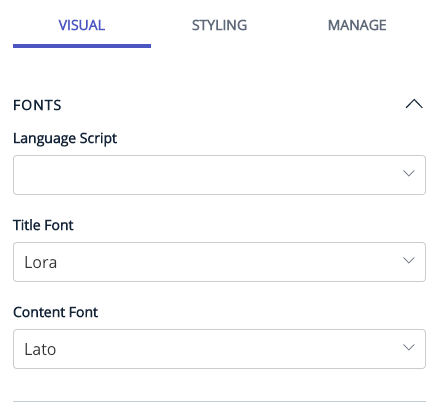Click the Content Font label
This screenshot has height=412, width=437.
pyautogui.click(x=55, y=312)
